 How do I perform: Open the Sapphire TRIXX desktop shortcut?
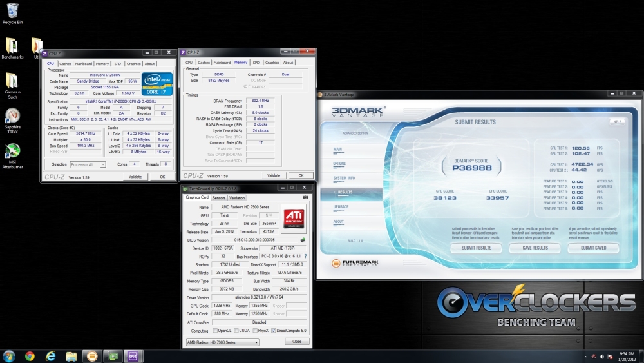coord(12,116)
